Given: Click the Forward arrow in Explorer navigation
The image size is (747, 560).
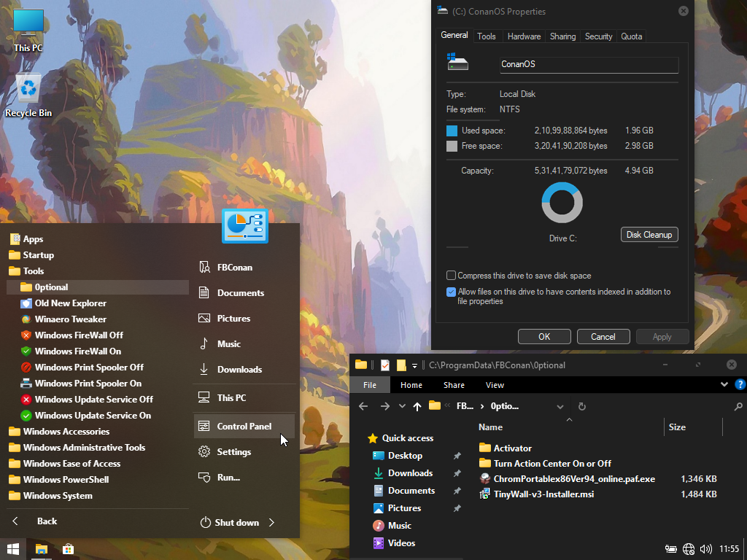Looking at the screenshot, I should click(x=384, y=406).
